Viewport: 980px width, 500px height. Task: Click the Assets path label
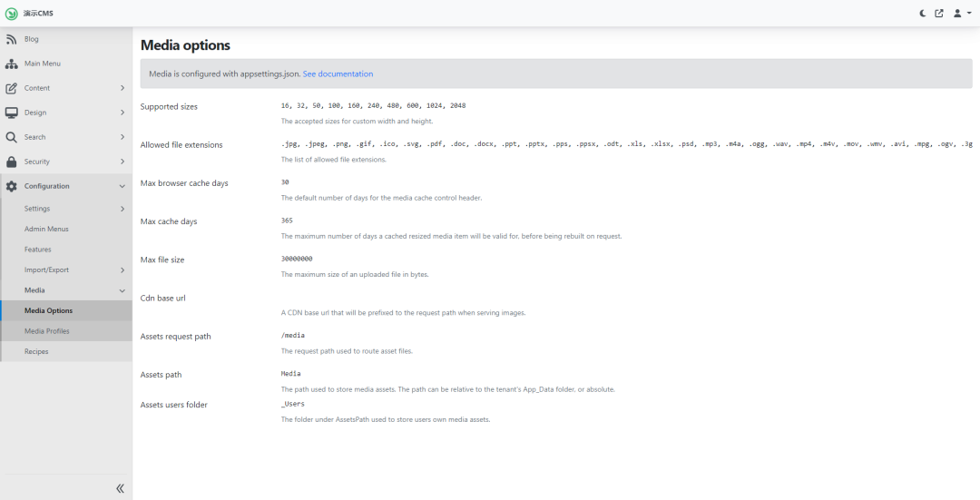coord(162,375)
